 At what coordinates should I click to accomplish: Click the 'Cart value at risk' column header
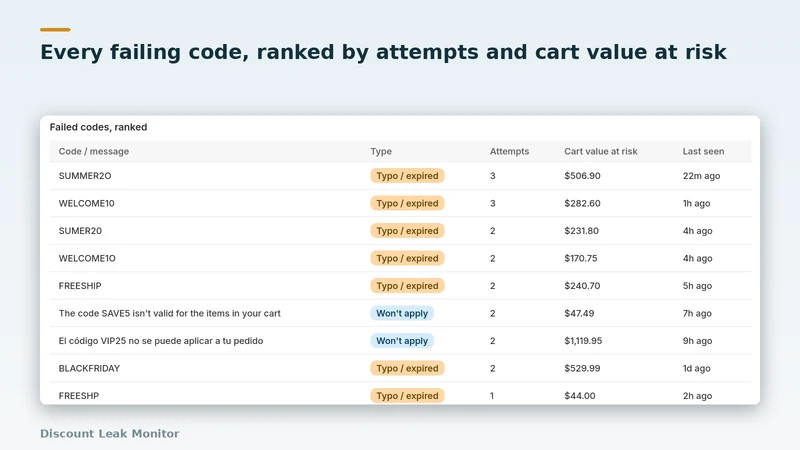601,152
